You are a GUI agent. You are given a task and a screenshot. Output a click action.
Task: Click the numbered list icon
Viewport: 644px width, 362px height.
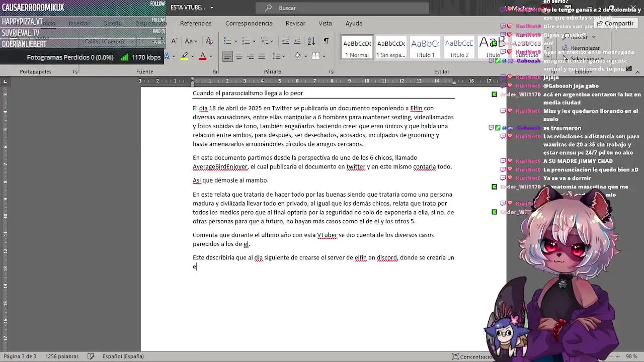pyautogui.click(x=245, y=41)
